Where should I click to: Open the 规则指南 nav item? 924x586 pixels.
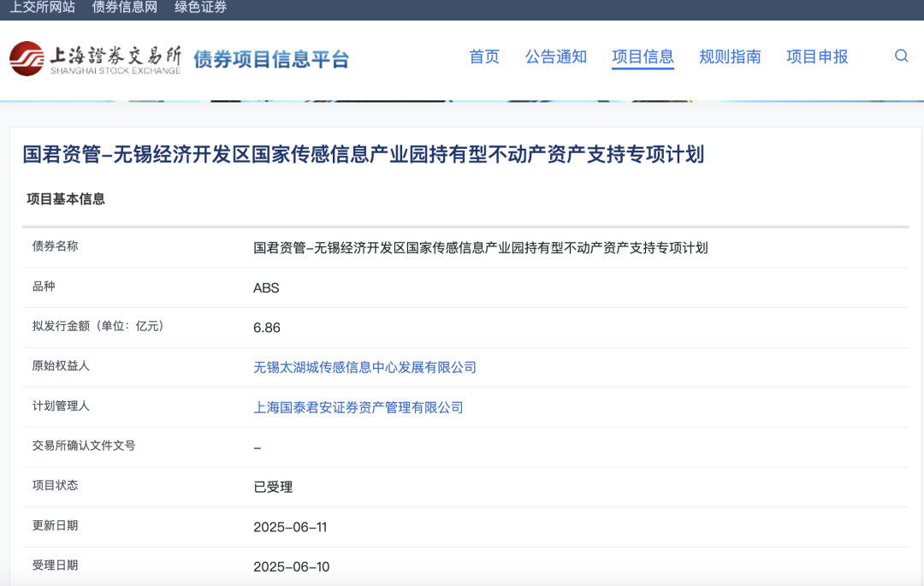coord(730,56)
